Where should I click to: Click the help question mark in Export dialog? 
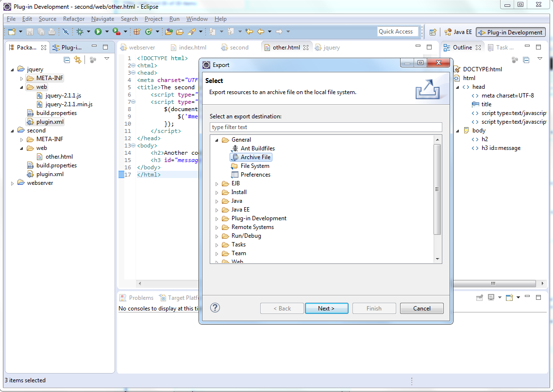(x=215, y=308)
